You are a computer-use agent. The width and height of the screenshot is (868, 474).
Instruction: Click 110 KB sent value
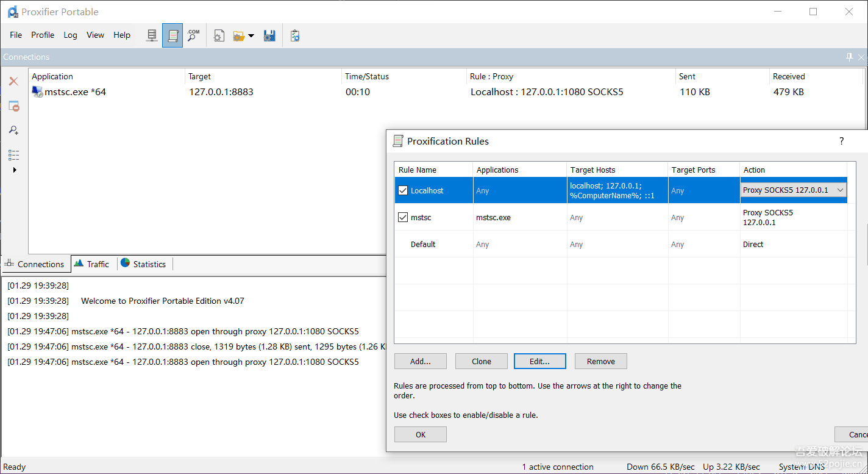(x=695, y=92)
